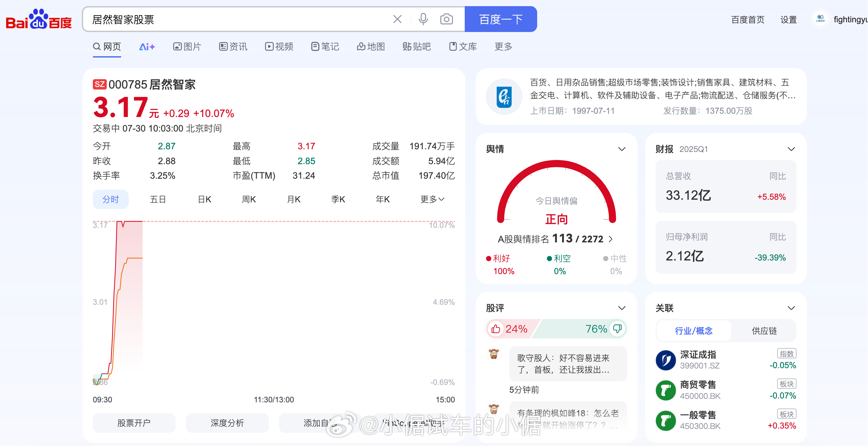Select the 季K chart view
The width and height of the screenshot is (868, 446).
338,199
